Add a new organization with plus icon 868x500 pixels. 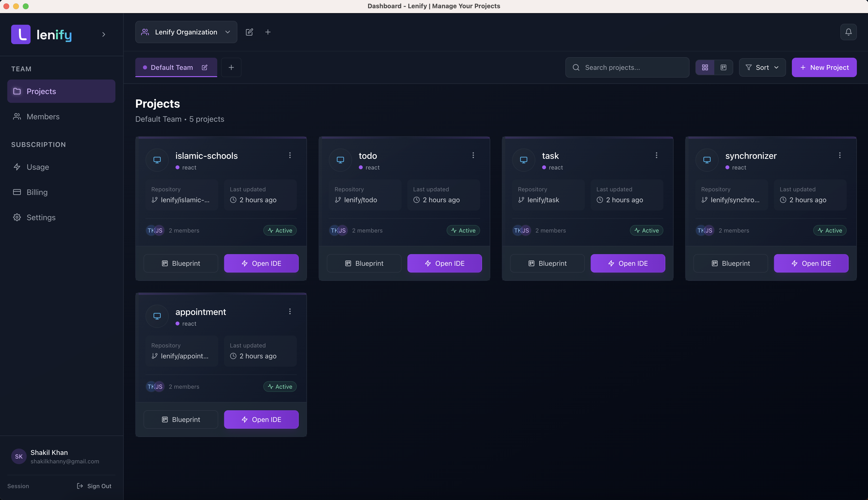click(268, 32)
